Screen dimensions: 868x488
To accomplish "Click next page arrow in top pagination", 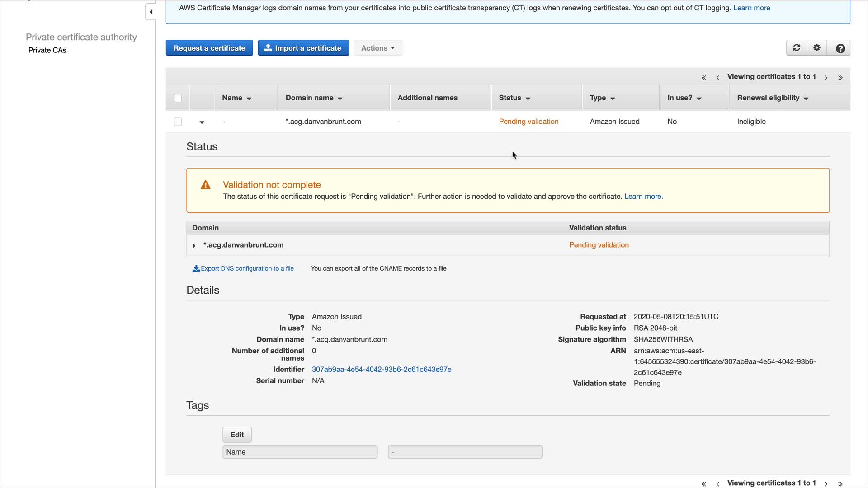I will [x=826, y=78].
